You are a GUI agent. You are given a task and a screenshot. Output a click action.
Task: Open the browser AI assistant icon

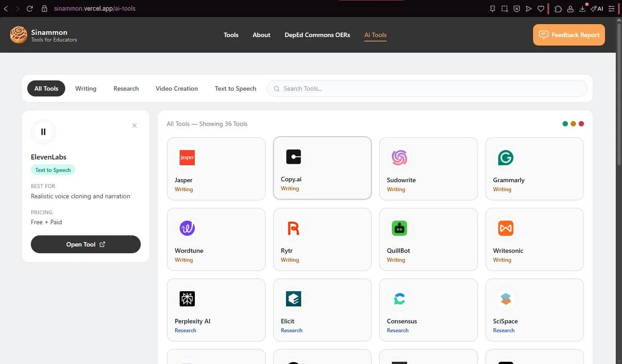(x=597, y=8)
